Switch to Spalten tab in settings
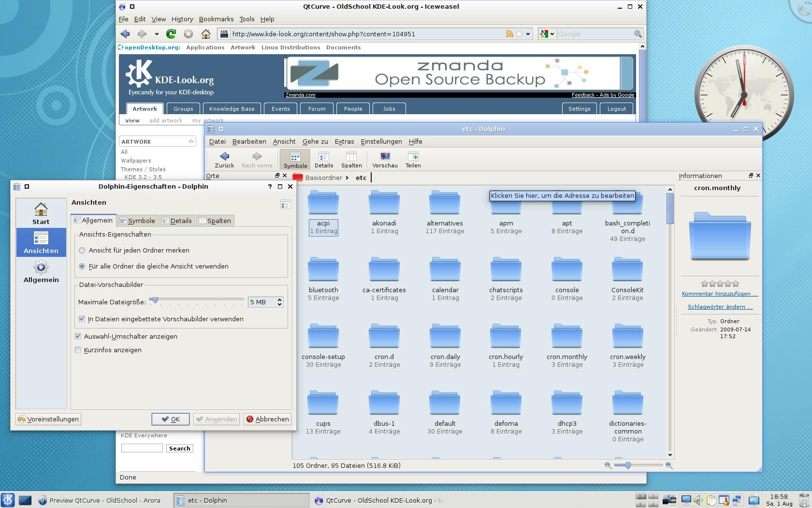Screen dimensions: 812x508 (215, 221)
